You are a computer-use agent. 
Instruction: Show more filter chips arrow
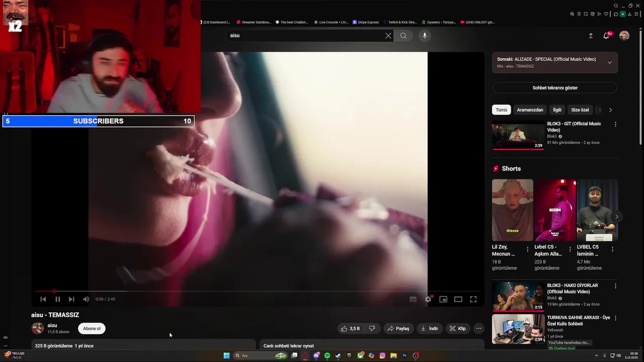(610, 110)
